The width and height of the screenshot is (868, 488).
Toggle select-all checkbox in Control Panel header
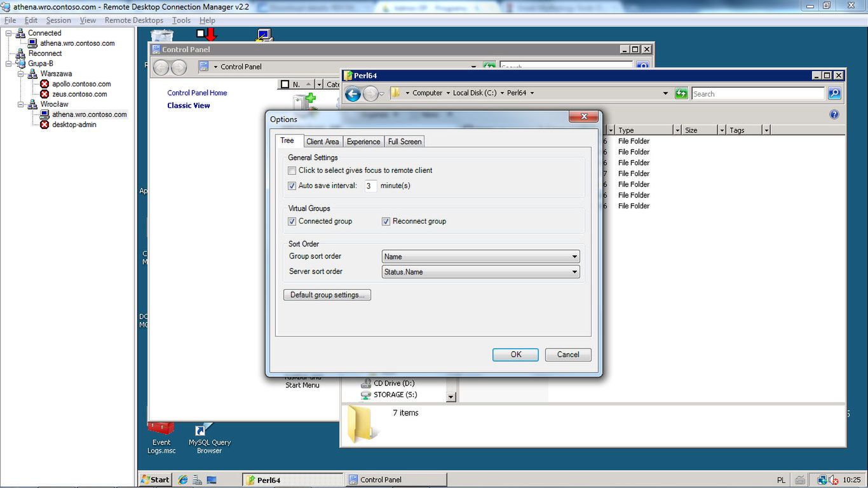285,84
